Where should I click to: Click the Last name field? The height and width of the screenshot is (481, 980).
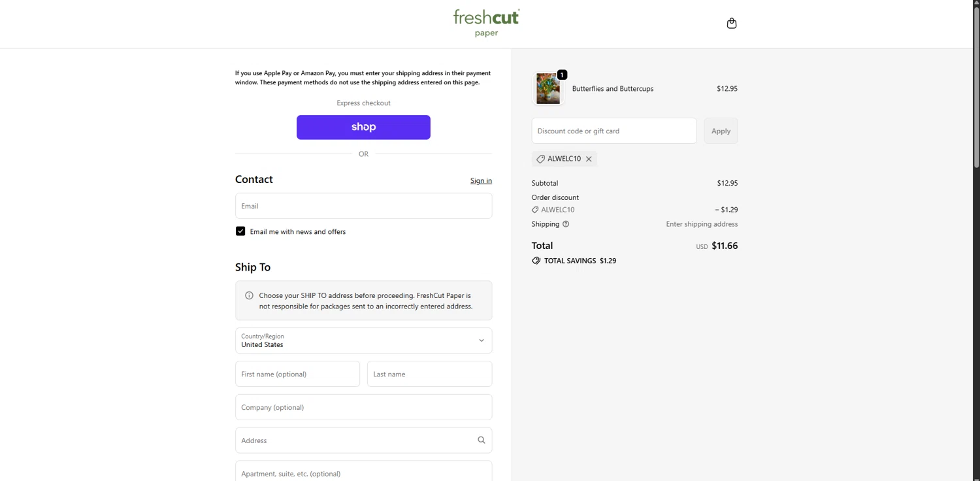[429, 374]
